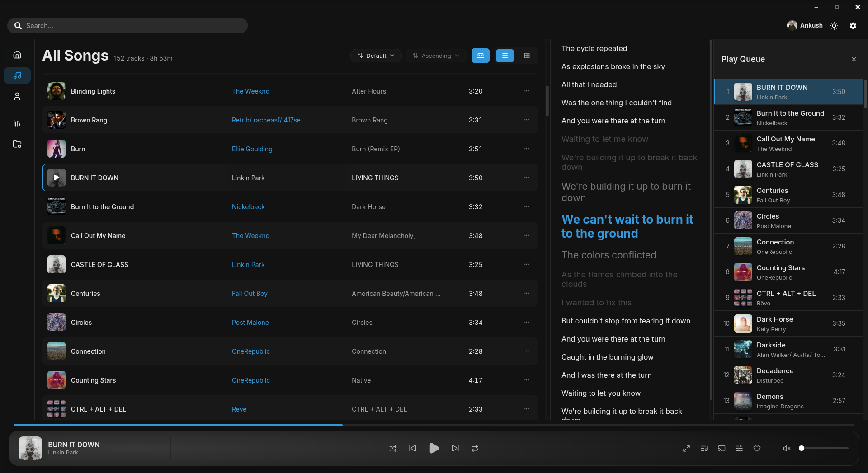Image resolution: width=868 pixels, height=473 pixels.
Task: Open the Default sort dropdown
Action: (x=376, y=56)
